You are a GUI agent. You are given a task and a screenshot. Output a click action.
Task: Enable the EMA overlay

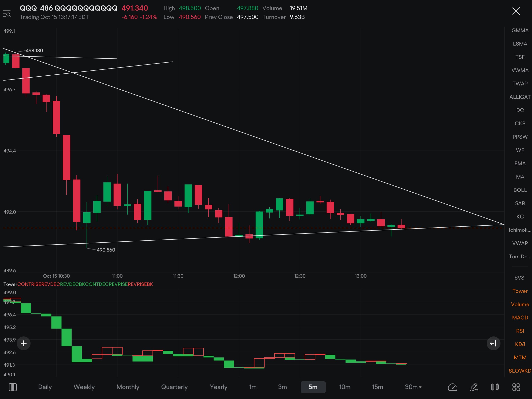coord(520,164)
